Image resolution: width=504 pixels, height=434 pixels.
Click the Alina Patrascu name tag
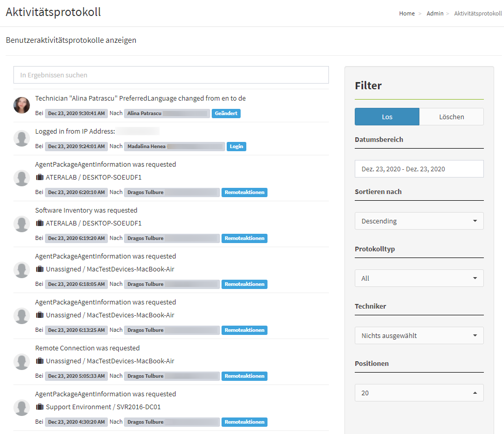tap(167, 114)
